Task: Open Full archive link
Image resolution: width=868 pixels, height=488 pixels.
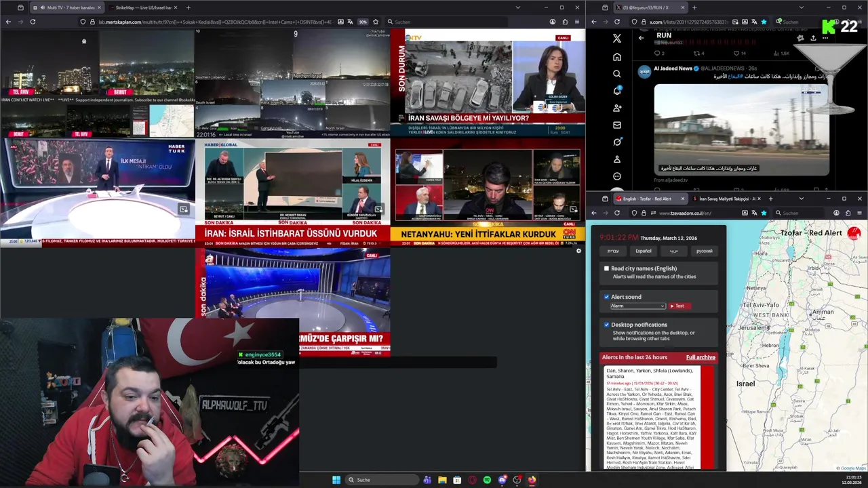Action: [701, 357]
